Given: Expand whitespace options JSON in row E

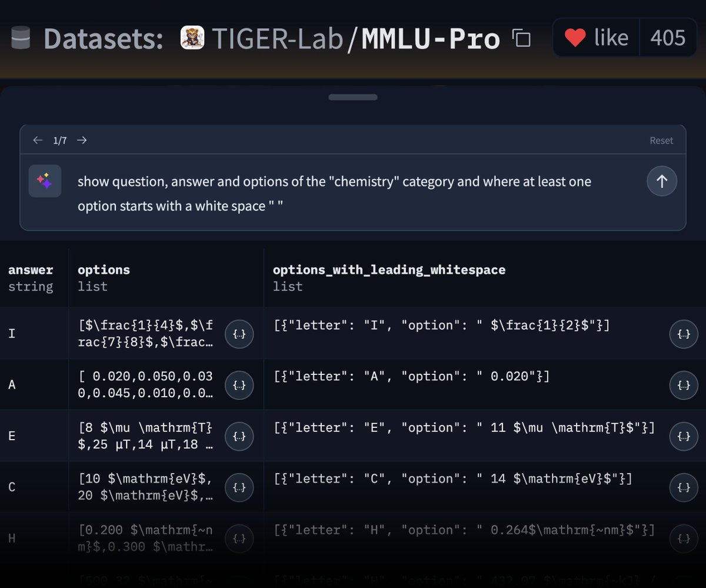Looking at the screenshot, I should (x=684, y=437).
